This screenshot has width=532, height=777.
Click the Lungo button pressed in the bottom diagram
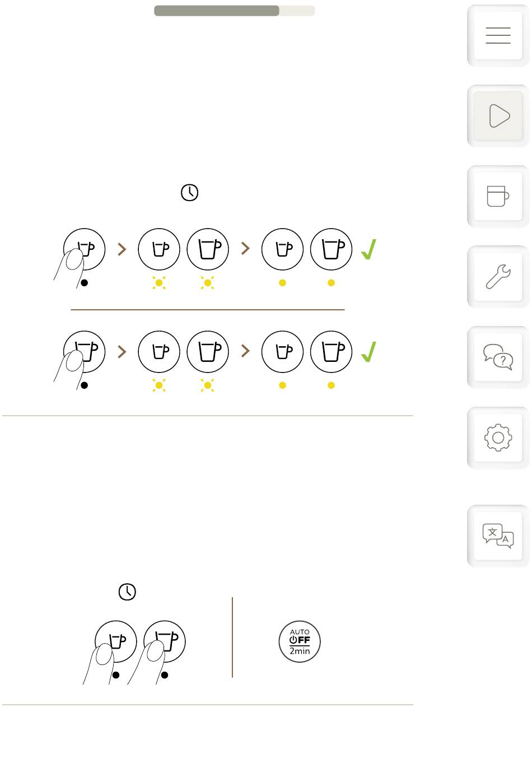coord(165,641)
